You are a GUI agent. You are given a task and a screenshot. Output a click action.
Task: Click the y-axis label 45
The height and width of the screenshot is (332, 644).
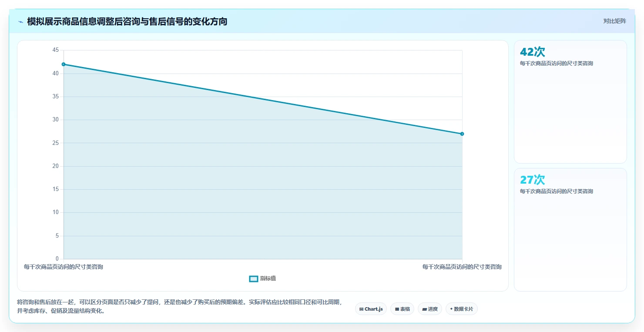tap(55, 50)
